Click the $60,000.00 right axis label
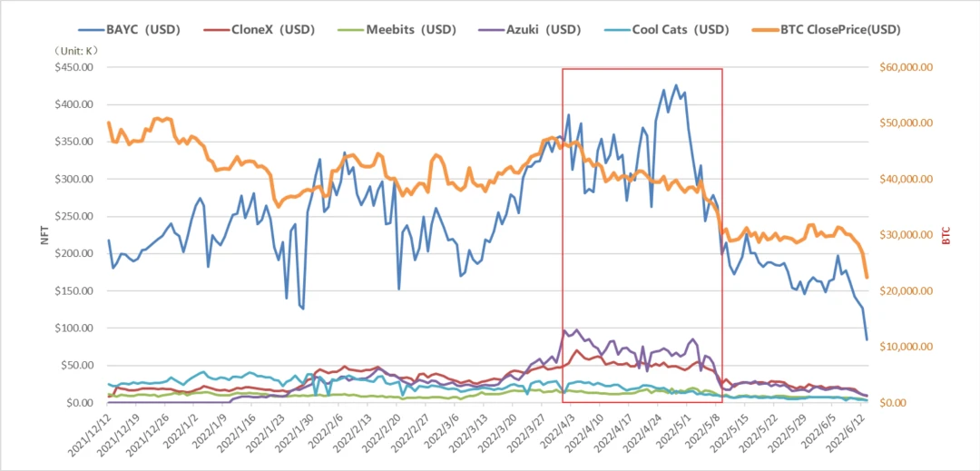The height and width of the screenshot is (471, 980). point(906,67)
